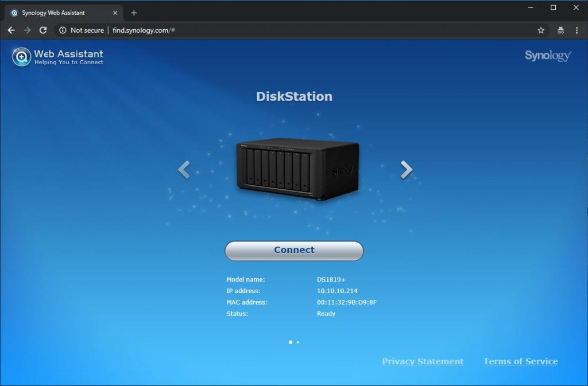588x386 pixels.
Task: Close the Synology Web Assistant tab
Action: pos(115,13)
